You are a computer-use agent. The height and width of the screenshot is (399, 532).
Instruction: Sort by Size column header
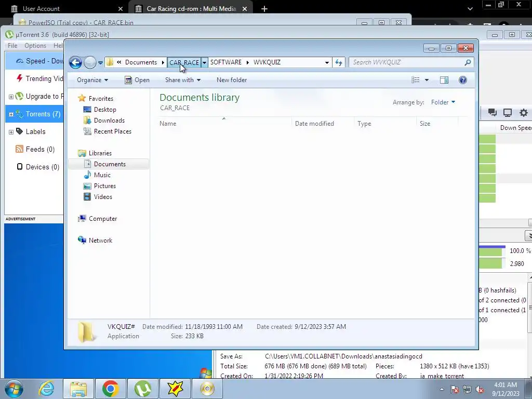437,124
